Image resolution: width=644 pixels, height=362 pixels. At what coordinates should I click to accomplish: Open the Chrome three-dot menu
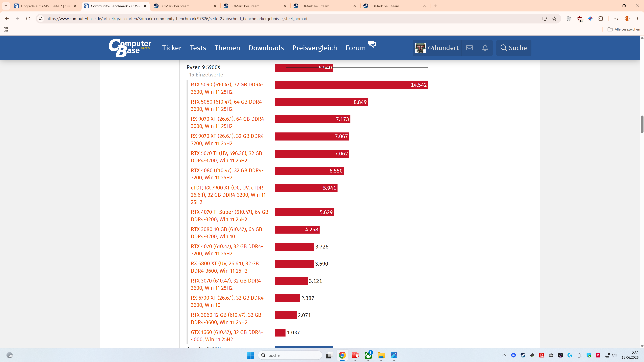click(638, 18)
